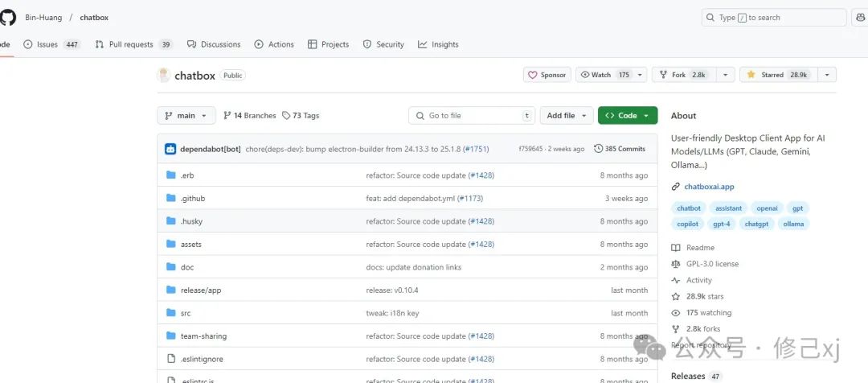Screen dimensions: 868x383
Task: Open the Pull requests tab
Action: tap(133, 44)
